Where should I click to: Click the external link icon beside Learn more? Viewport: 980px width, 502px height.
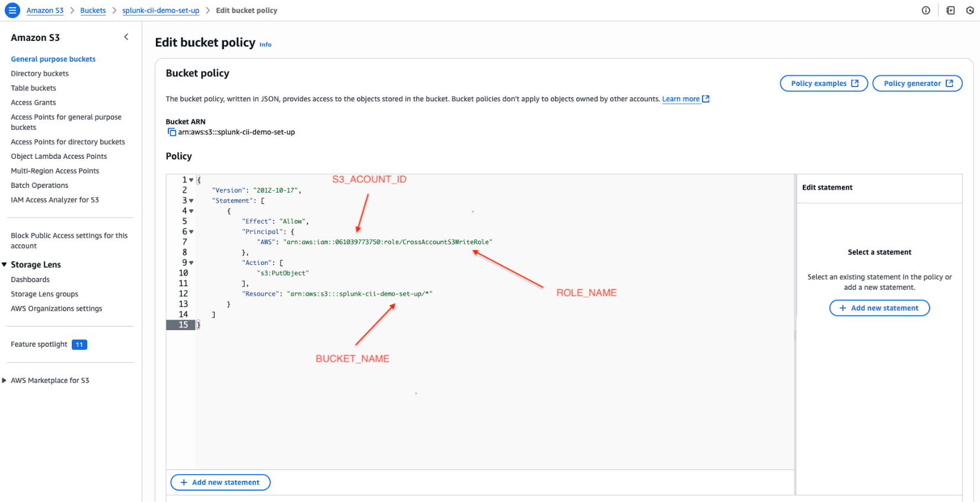pyautogui.click(x=706, y=99)
